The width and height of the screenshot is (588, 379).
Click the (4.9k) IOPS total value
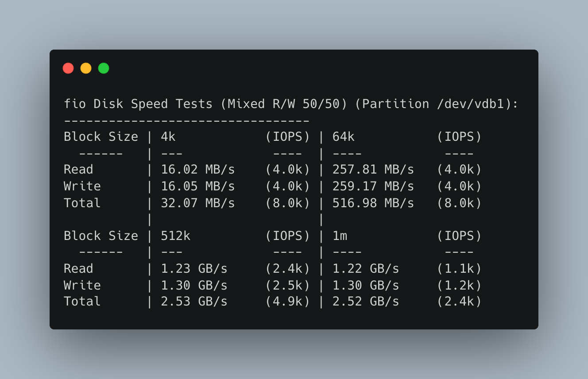288,302
